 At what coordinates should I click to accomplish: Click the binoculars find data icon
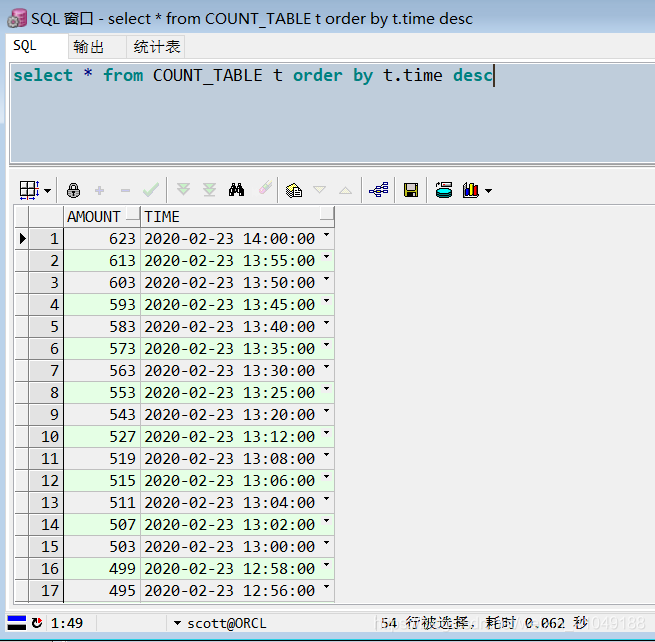tap(236, 190)
